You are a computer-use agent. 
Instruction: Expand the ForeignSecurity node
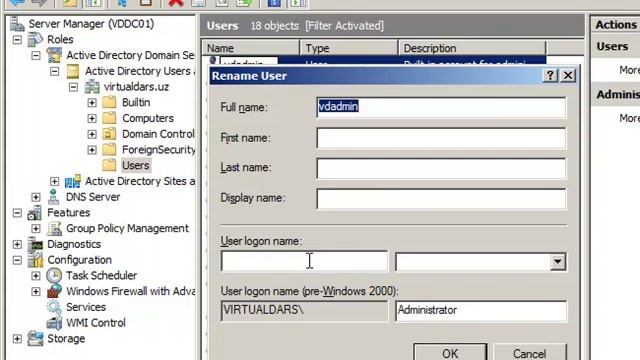92,150
